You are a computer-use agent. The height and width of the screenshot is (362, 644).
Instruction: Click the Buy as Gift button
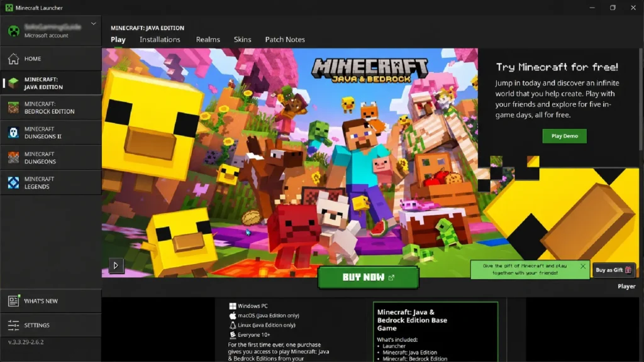tap(614, 270)
